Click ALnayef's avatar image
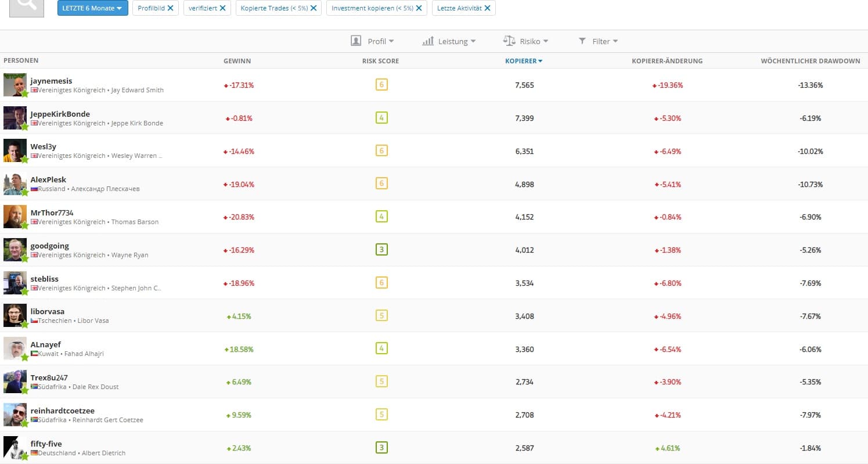The width and height of the screenshot is (868, 464). click(15, 349)
